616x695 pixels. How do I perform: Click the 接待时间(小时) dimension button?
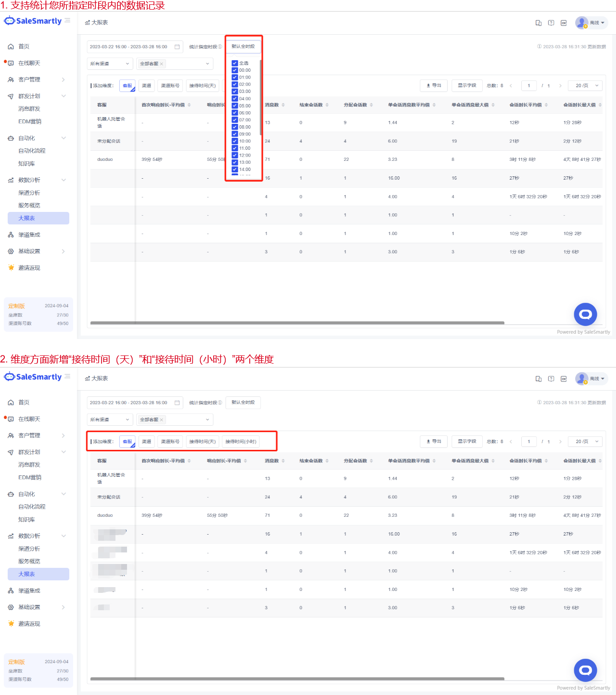pyautogui.click(x=241, y=442)
